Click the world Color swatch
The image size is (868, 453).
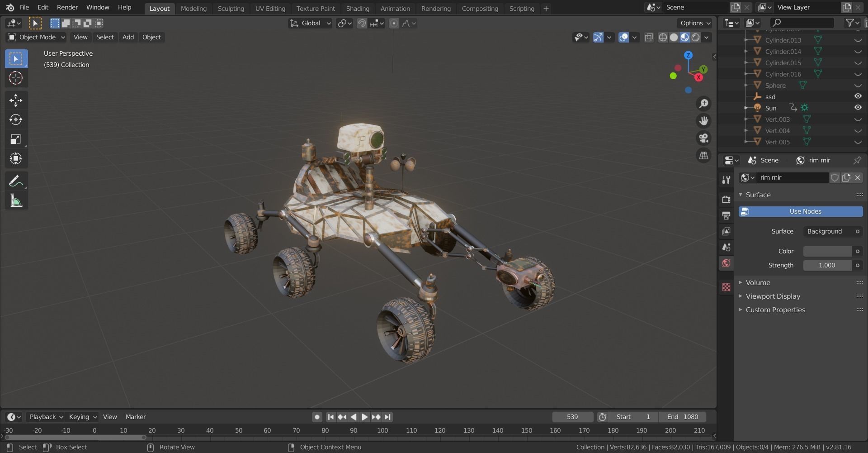click(827, 251)
